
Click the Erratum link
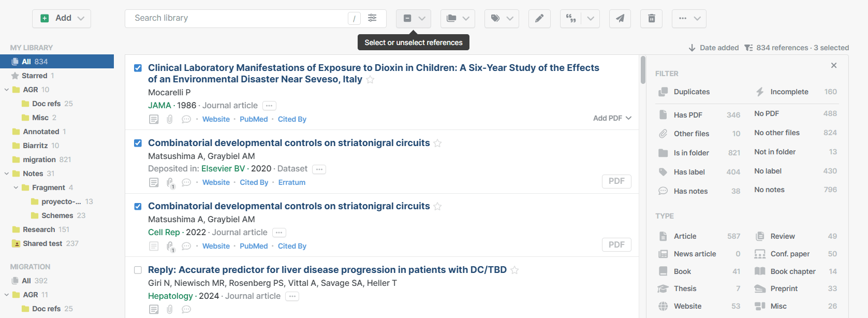(292, 182)
